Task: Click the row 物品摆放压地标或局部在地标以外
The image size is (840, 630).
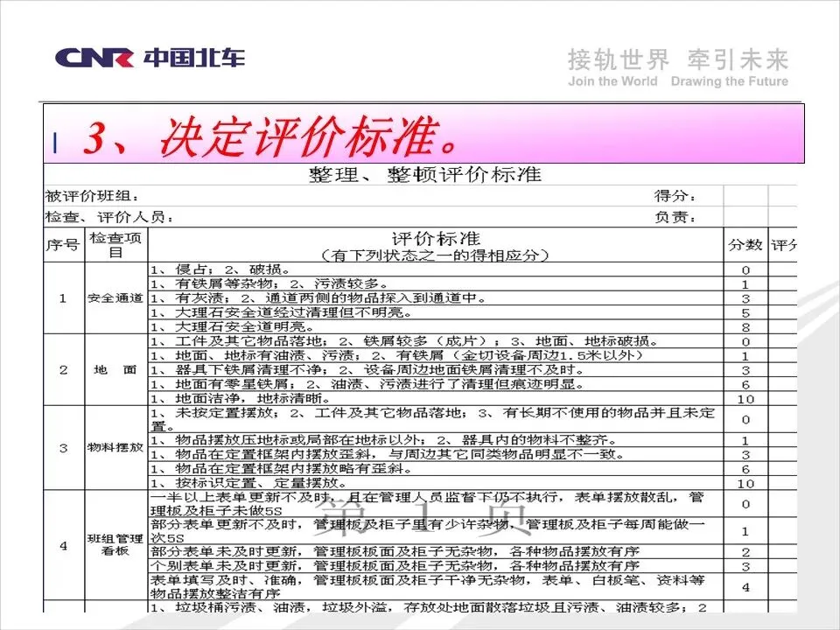Action: [436, 440]
